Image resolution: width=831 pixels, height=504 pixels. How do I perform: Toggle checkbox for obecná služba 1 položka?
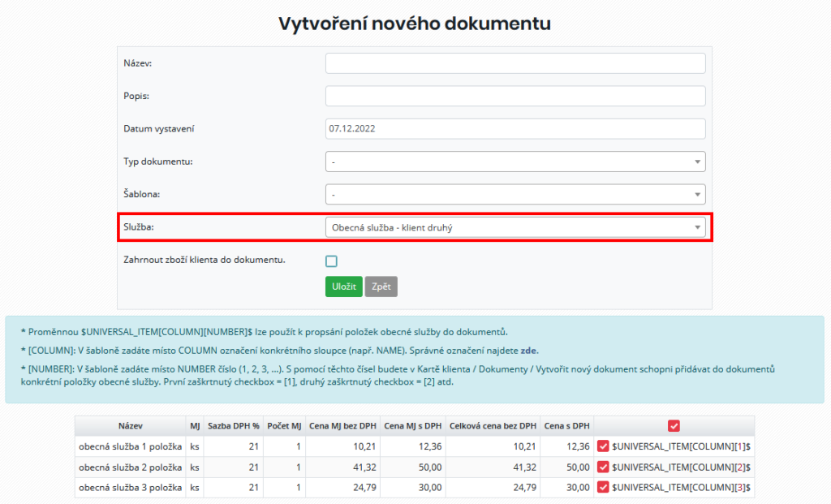[x=605, y=446]
